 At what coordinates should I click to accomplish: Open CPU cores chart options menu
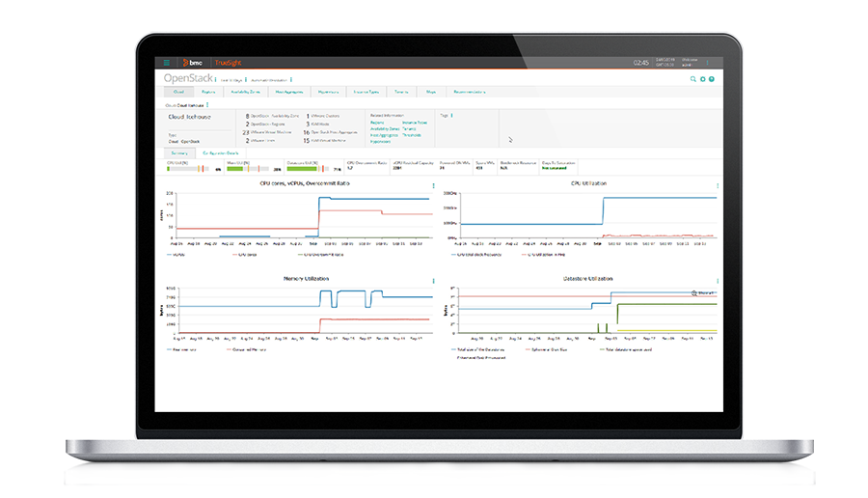tap(434, 185)
